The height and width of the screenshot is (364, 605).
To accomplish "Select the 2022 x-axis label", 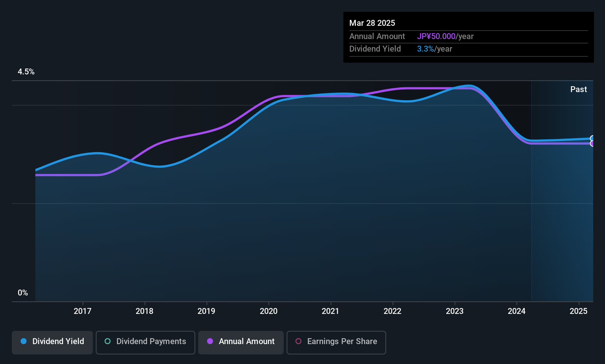I will coord(392,311).
